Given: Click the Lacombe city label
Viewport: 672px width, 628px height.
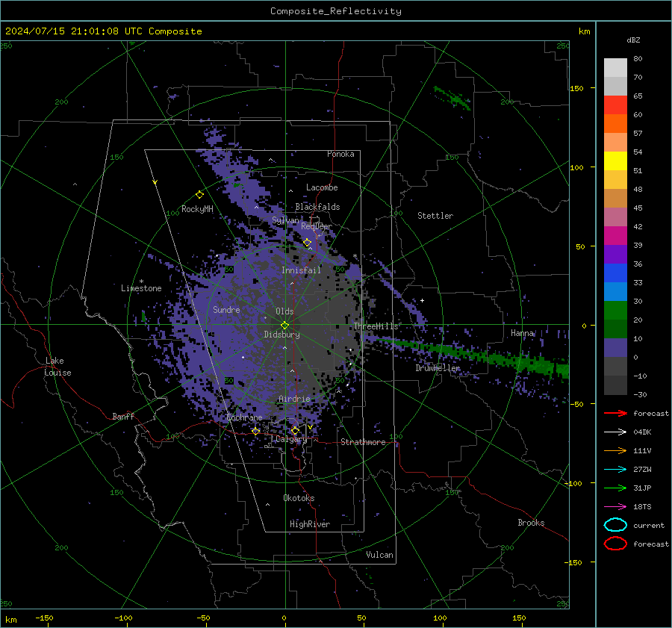Looking at the screenshot, I should [322, 187].
